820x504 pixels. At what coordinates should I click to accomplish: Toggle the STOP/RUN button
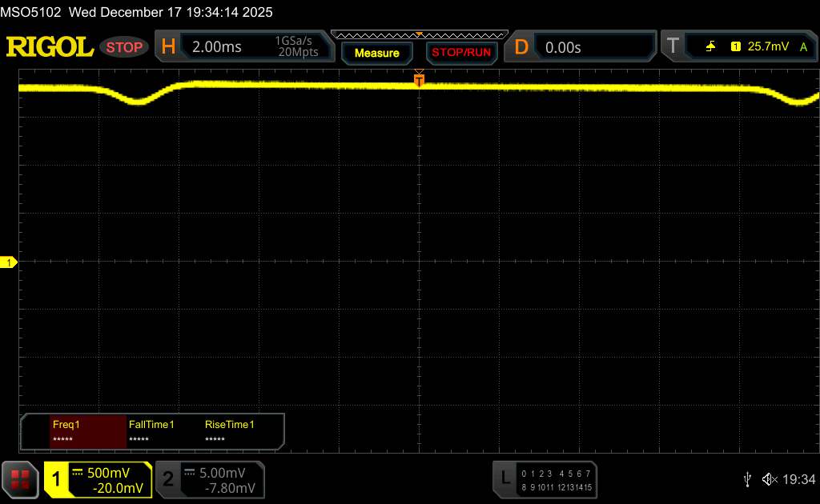point(461,53)
